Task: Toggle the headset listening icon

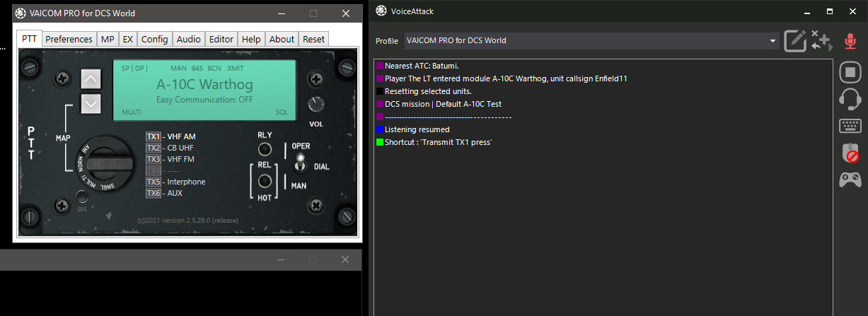Action: click(x=850, y=99)
